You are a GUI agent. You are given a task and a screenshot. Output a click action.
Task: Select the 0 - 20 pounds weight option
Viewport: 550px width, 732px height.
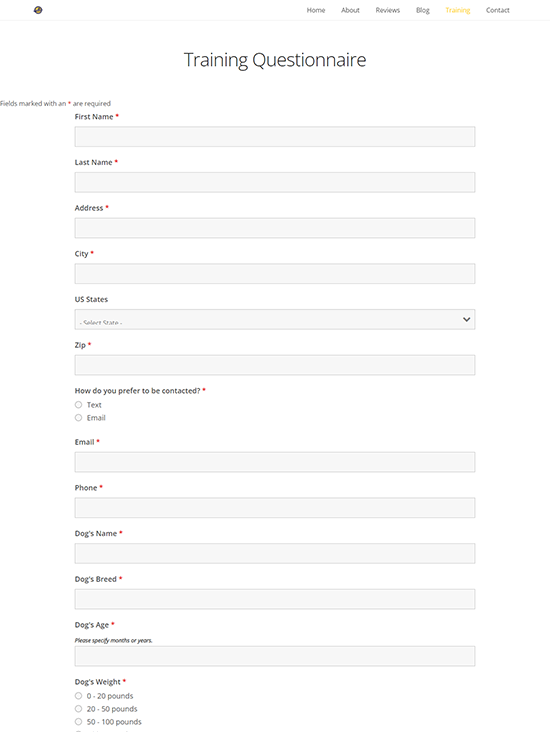(x=78, y=696)
